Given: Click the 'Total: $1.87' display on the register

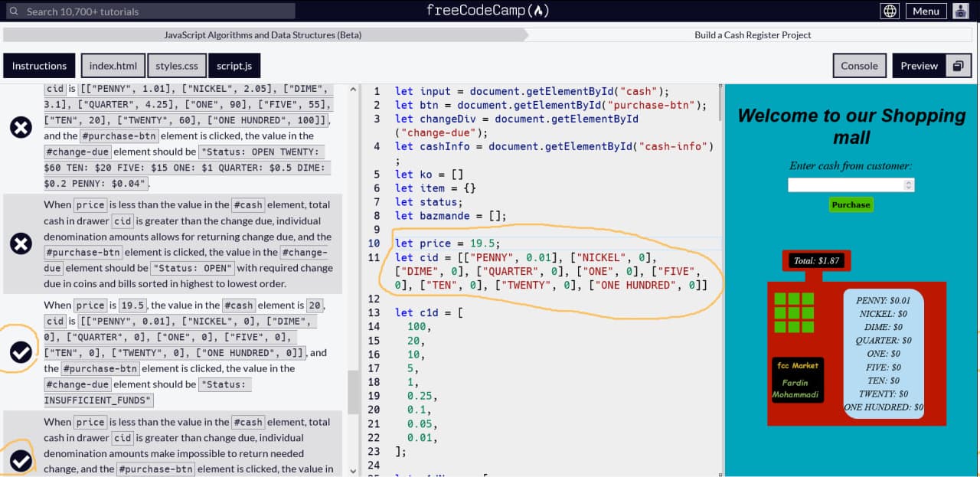Looking at the screenshot, I should pos(816,260).
